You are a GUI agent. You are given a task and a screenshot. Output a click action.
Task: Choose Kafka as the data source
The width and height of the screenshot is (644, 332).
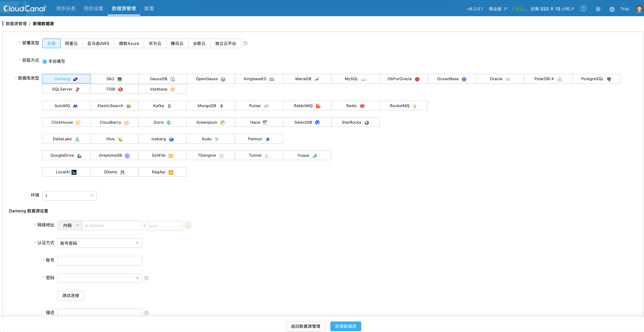pos(163,106)
